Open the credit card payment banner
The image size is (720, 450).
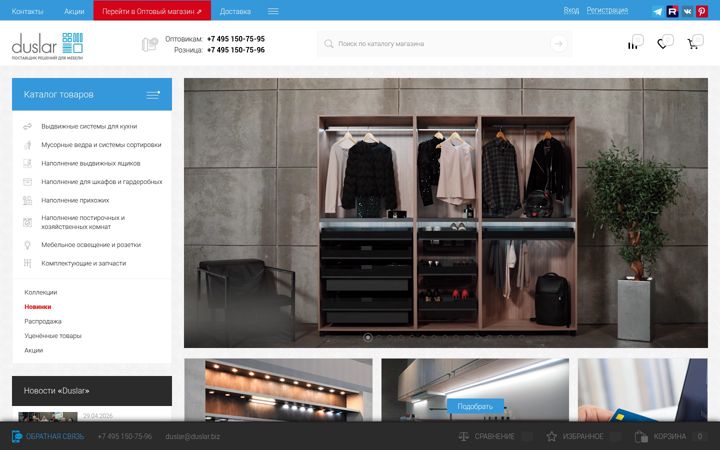click(x=643, y=390)
